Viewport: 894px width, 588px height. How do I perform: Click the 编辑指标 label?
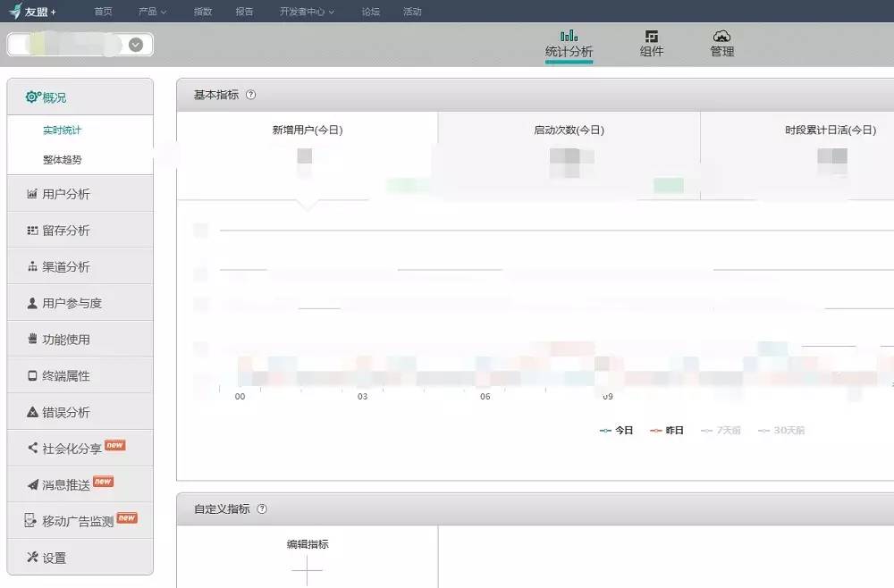tap(308, 544)
